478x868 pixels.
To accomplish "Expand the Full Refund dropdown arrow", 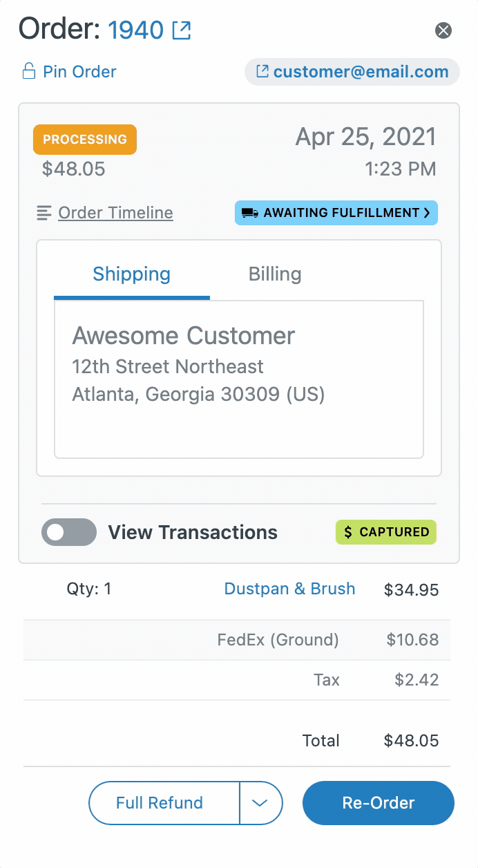I will click(x=260, y=803).
